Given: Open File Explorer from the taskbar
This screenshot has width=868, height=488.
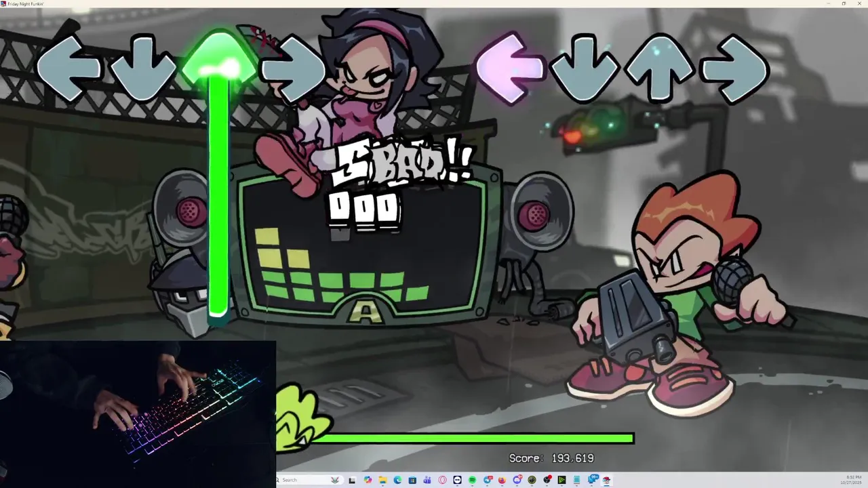Looking at the screenshot, I should pos(382,480).
